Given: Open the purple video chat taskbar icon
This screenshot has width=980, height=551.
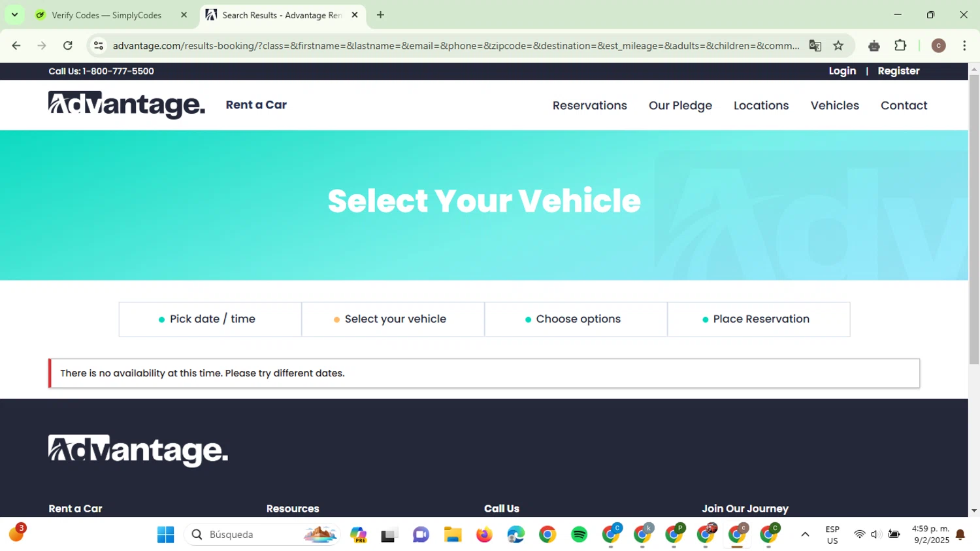Looking at the screenshot, I should pyautogui.click(x=421, y=535).
